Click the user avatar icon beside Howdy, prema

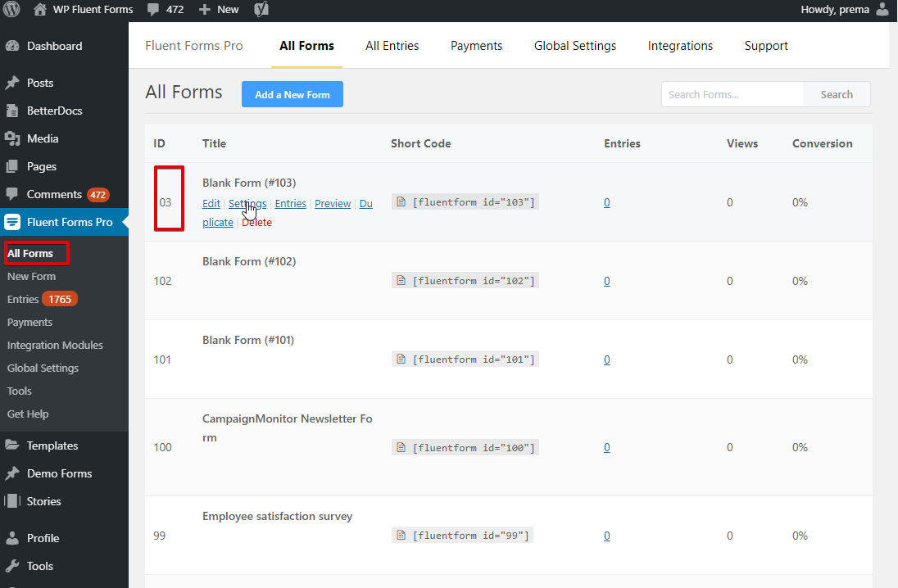882,9
